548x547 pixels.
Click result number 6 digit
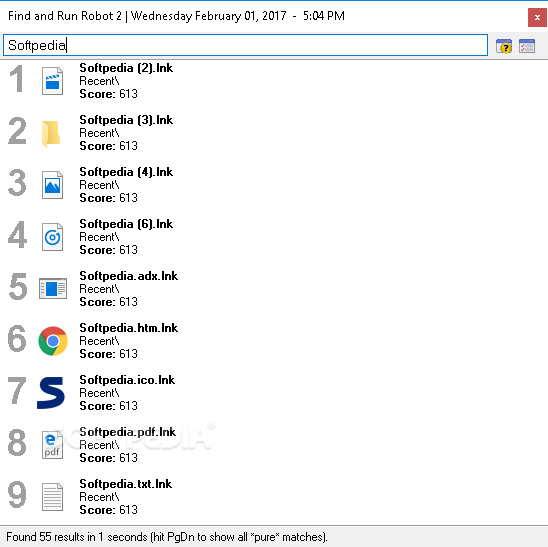point(17,339)
